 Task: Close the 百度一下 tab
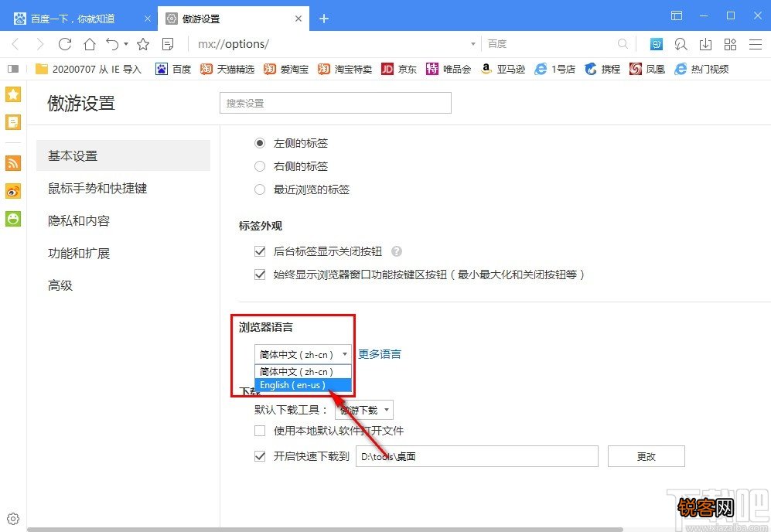coord(148,19)
